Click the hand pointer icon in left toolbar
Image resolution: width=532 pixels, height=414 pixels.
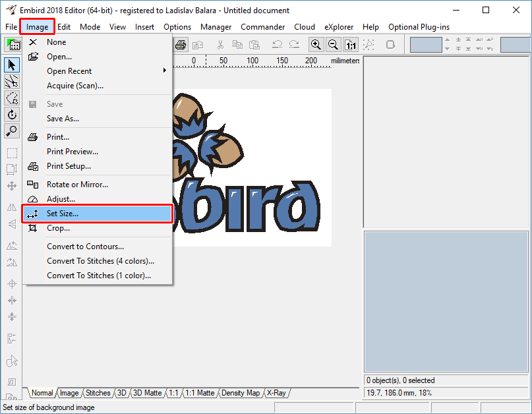12,361
